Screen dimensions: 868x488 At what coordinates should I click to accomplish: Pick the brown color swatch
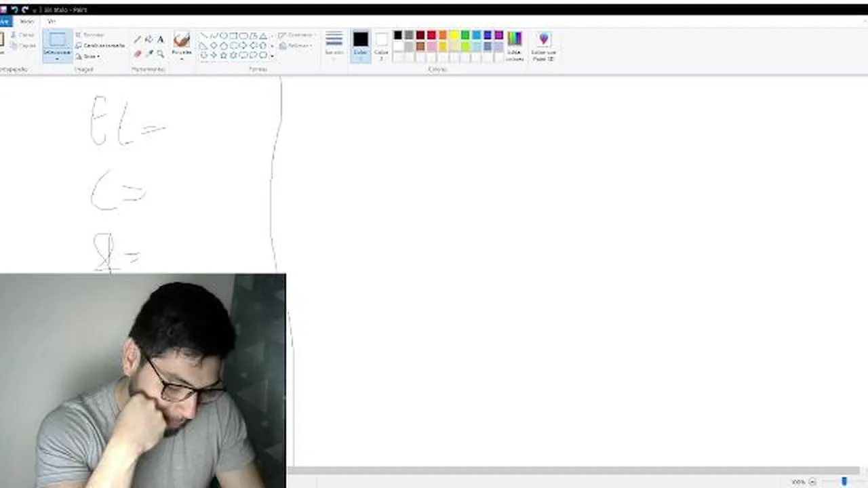click(x=420, y=46)
